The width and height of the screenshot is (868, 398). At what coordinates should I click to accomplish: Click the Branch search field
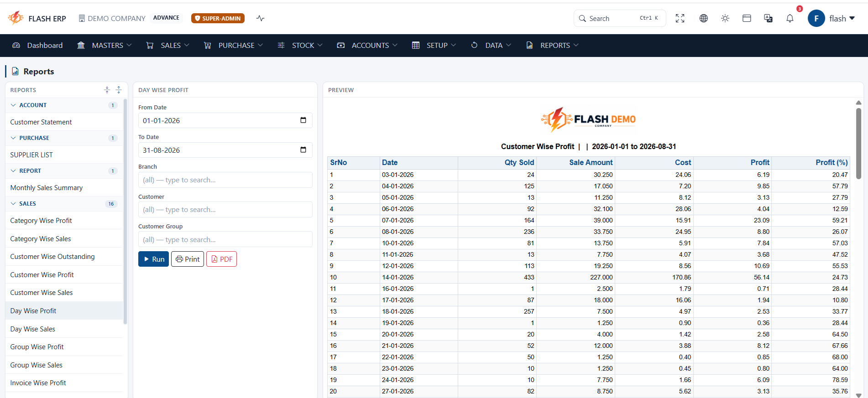(x=225, y=180)
